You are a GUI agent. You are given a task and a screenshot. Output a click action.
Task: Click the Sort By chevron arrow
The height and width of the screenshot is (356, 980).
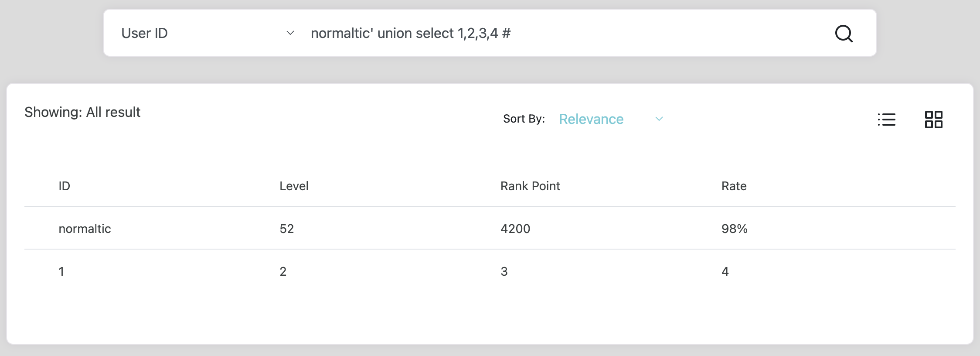pyautogui.click(x=659, y=119)
